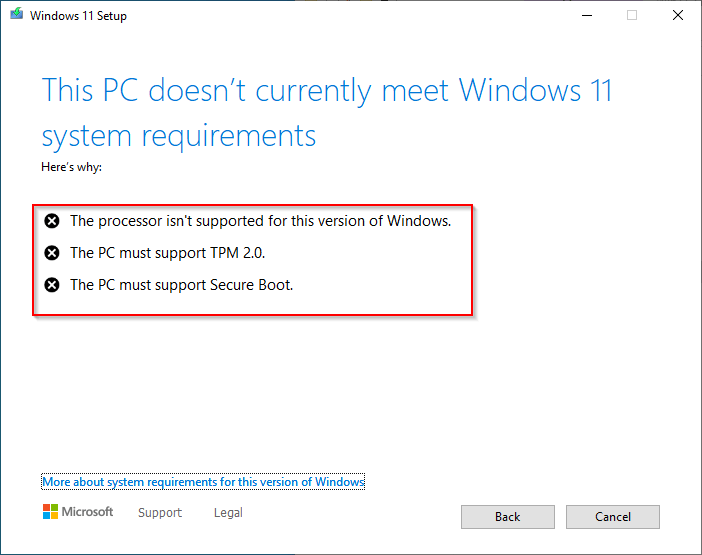Click the PC must support TPM 2.0 text
Screen dimensions: 702x555
[167, 253]
